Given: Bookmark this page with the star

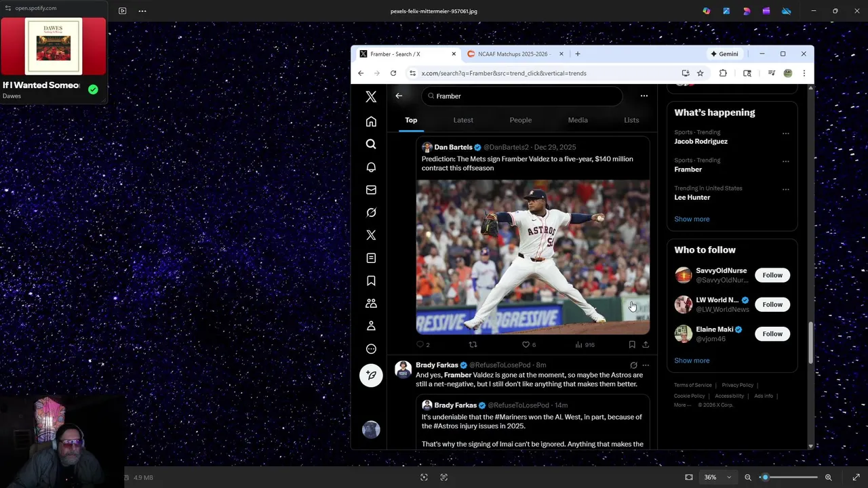Looking at the screenshot, I should (x=701, y=73).
